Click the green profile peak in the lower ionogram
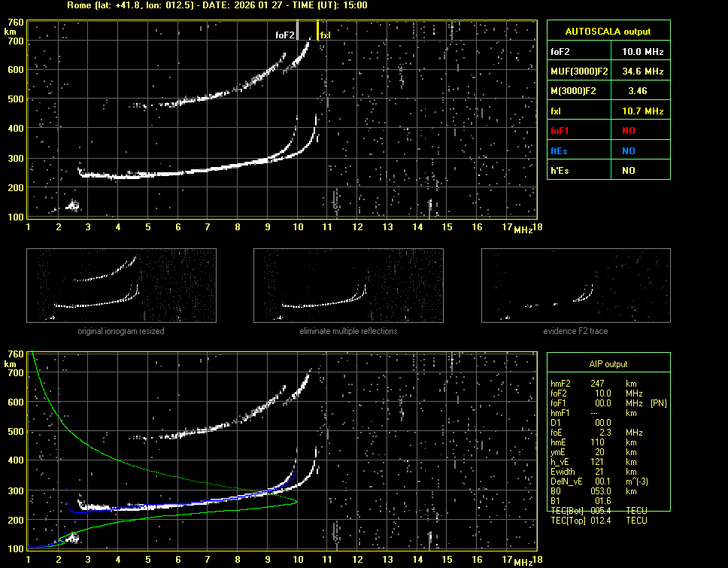Screen dimensions: 728x568 click(296, 500)
